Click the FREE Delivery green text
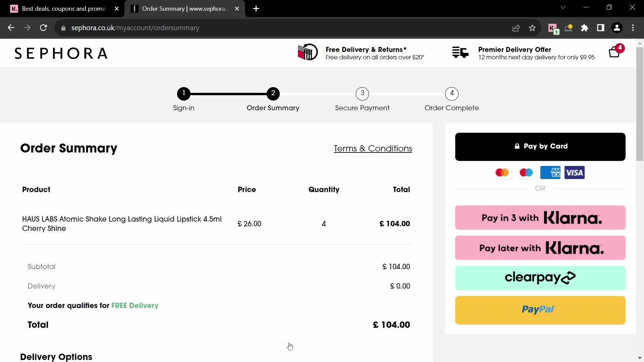The height and width of the screenshot is (362, 644). coord(135,305)
